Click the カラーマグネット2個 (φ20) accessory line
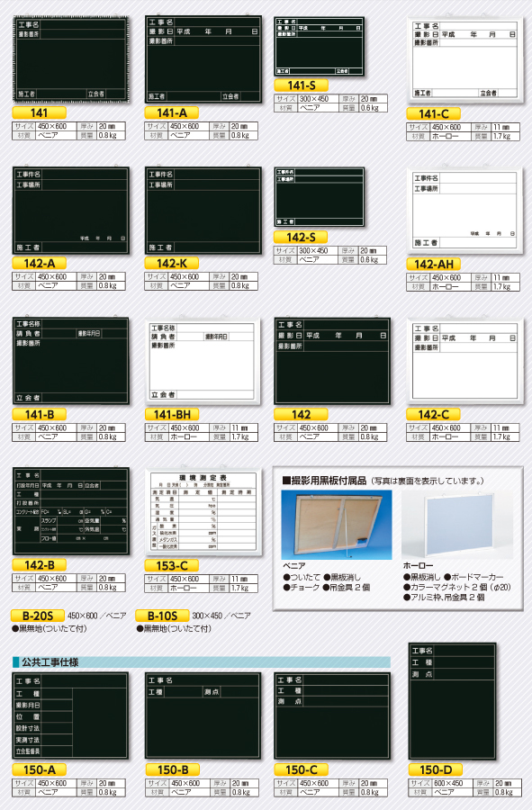Viewport: 532px width, 810px height. coord(457,588)
